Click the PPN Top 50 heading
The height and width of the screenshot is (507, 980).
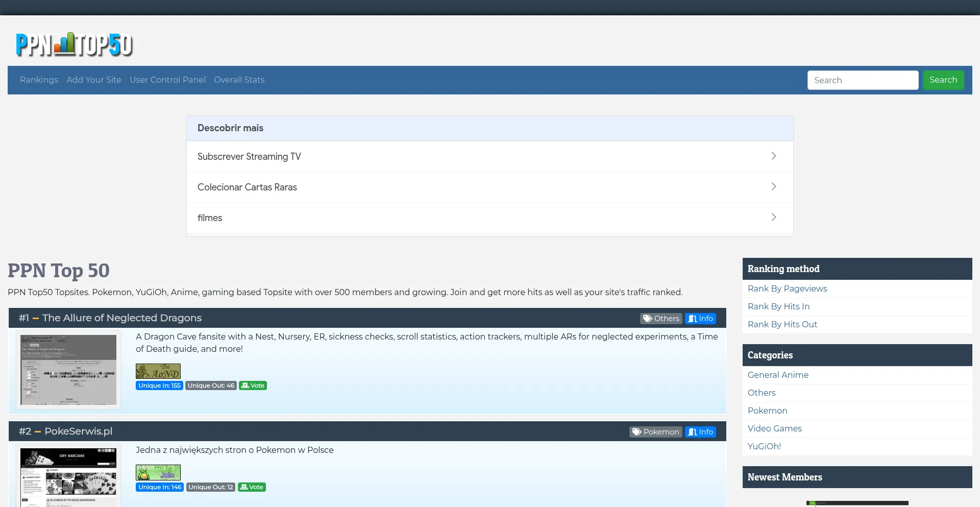coord(59,271)
